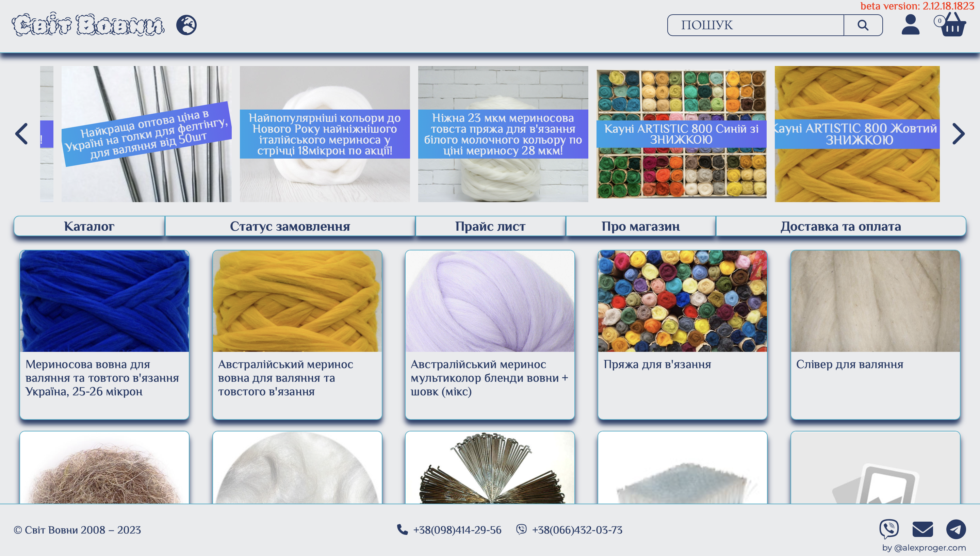Image resolution: width=980 pixels, height=556 pixels.
Task: Open Кауні ARTISTIC 800 Жовтий banner
Action: (857, 134)
